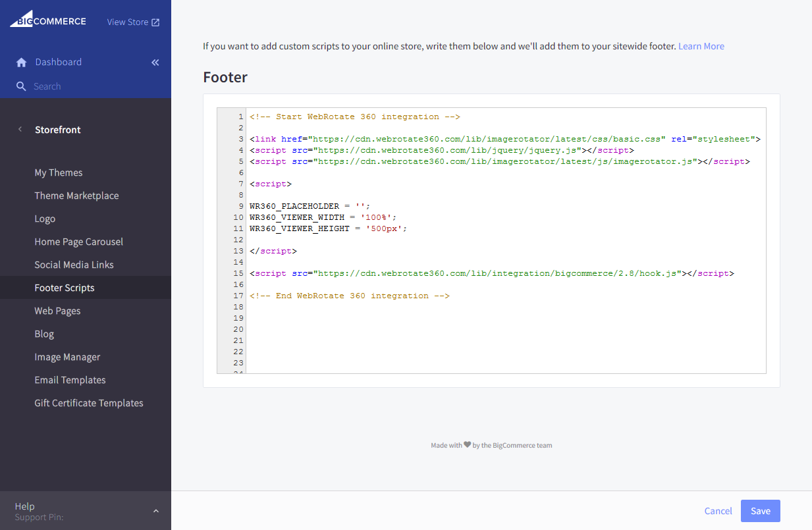Click the search magnifier icon
This screenshot has height=530, width=812.
(x=21, y=86)
